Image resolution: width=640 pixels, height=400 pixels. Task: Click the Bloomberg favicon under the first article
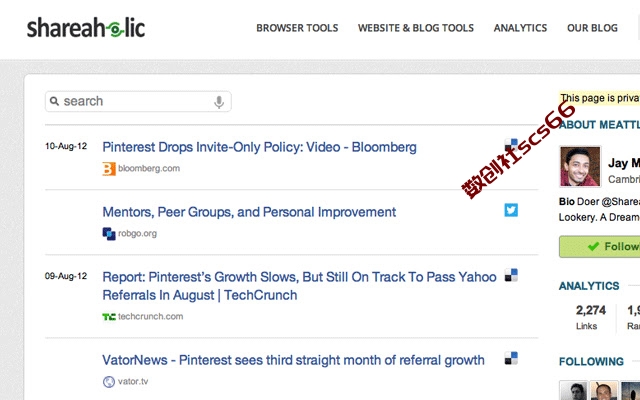coord(109,169)
